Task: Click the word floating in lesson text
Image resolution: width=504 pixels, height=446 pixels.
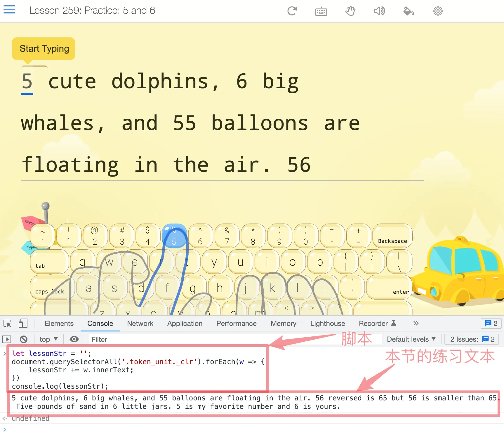Action: (70, 165)
